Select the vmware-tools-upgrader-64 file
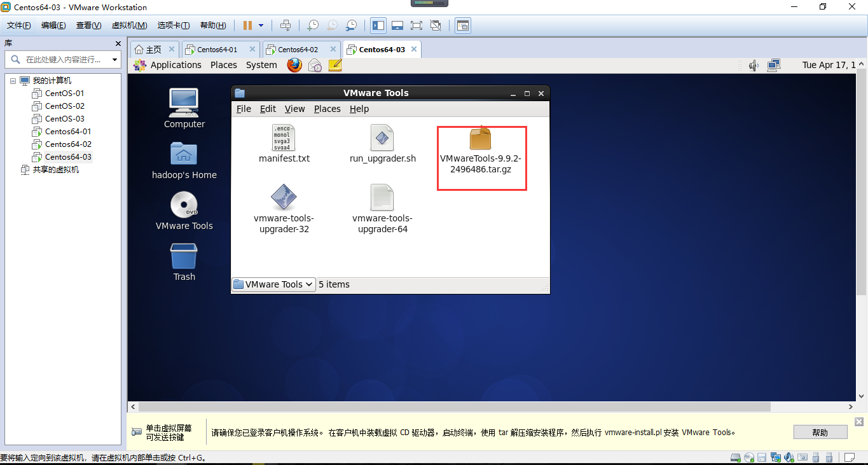Screen dimensions: 868x465 382,209
